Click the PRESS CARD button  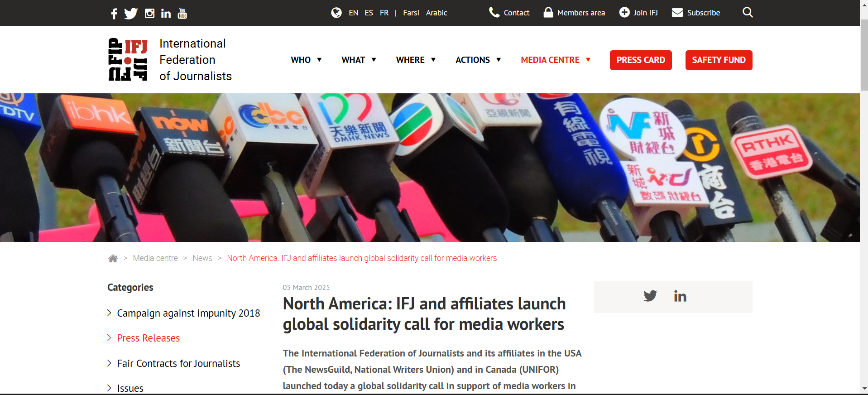(640, 60)
